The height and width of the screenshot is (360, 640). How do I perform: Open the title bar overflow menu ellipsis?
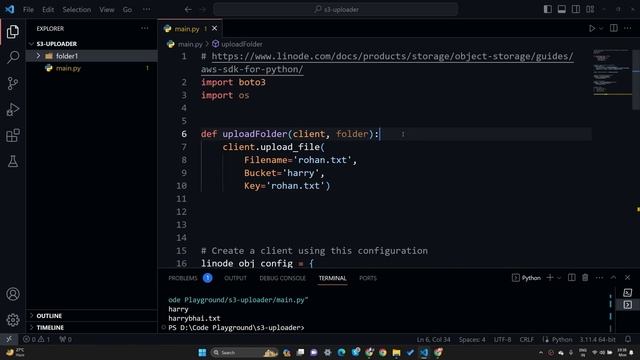(146, 9)
